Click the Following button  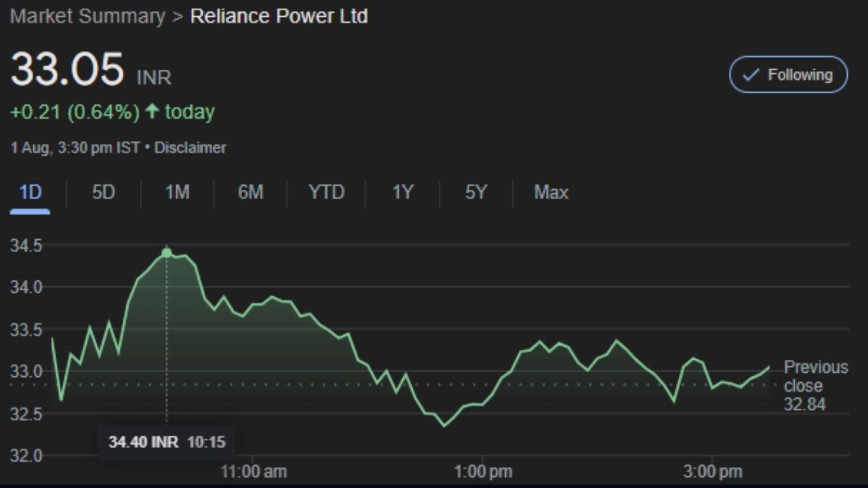click(788, 75)
